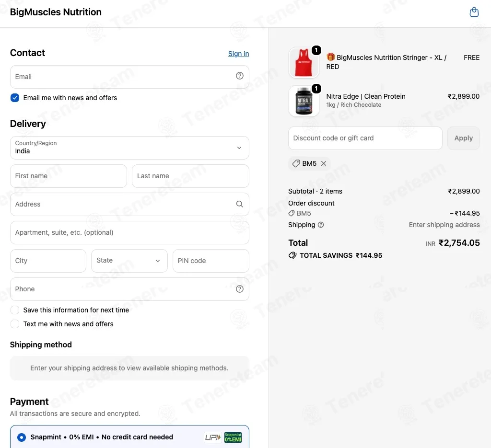
Task: Click the FREE price label for Stringer
Action: (x=472, y=57)
